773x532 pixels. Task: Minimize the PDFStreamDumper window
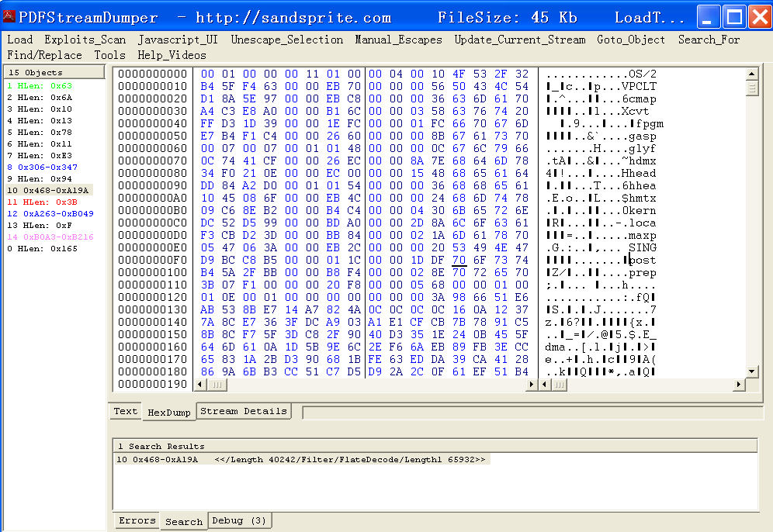click(x=709, y=17)
